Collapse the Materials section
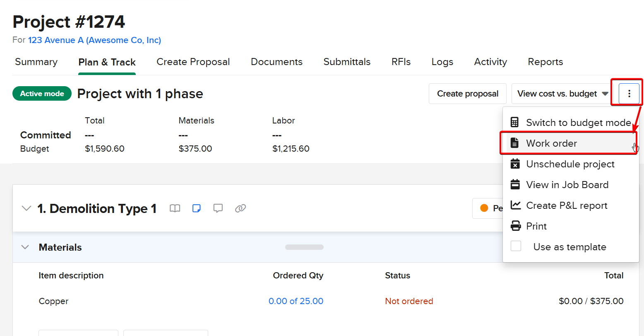 [x=25, y=247]
